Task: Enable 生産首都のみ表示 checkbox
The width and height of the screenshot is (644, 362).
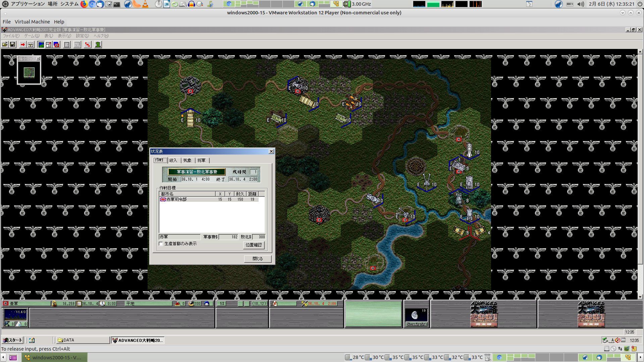Action: 161,244
